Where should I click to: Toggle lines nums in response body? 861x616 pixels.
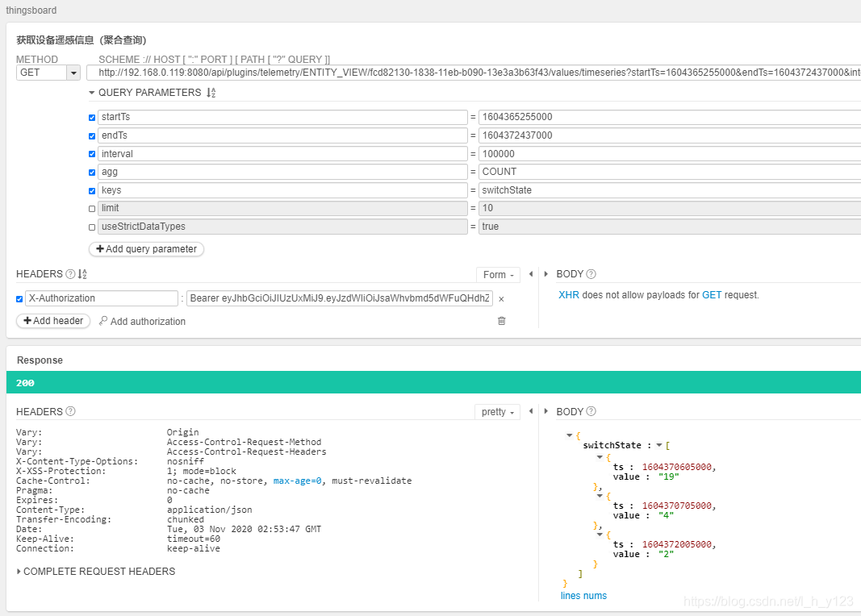[583, 596]
